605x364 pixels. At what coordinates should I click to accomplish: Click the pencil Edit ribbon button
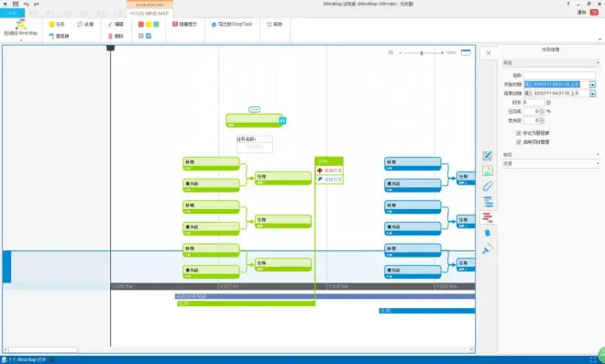115,25
